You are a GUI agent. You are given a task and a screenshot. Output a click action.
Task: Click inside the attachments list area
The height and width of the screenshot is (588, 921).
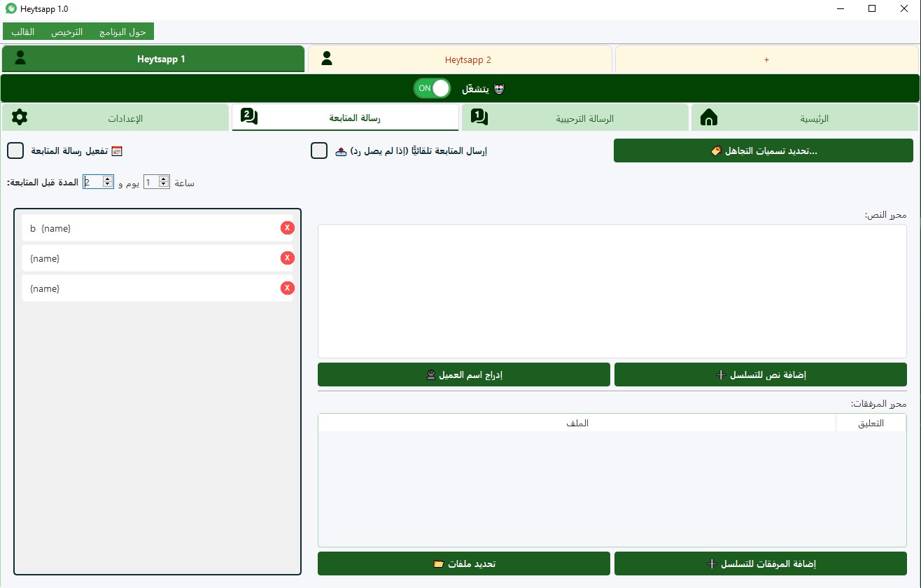tap(612, 489)
